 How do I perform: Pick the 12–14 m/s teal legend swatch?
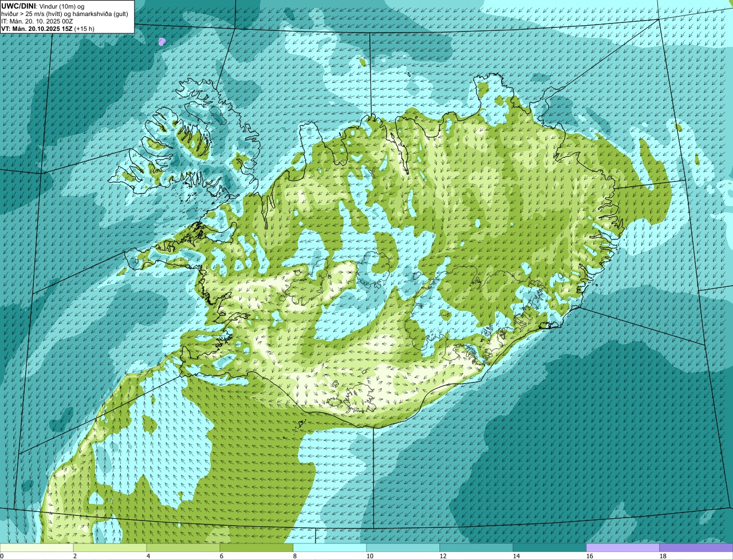[x=476, y=548]
